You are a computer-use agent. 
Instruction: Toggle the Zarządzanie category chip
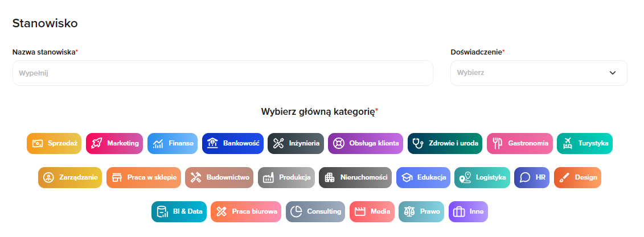tap(70, 178)
